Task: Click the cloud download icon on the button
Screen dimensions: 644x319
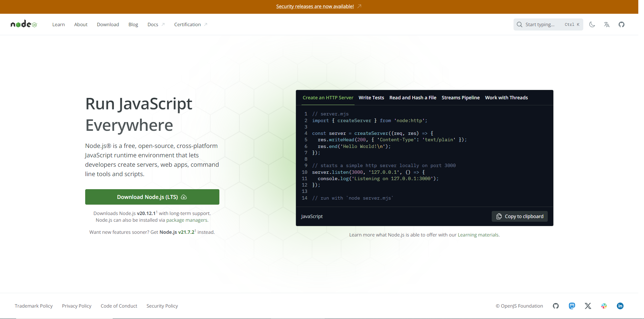Action: click(184, 197)
